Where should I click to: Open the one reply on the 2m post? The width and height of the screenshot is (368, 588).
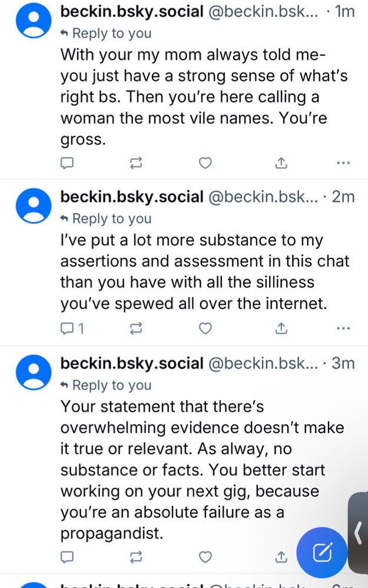(x=72, y=329)
